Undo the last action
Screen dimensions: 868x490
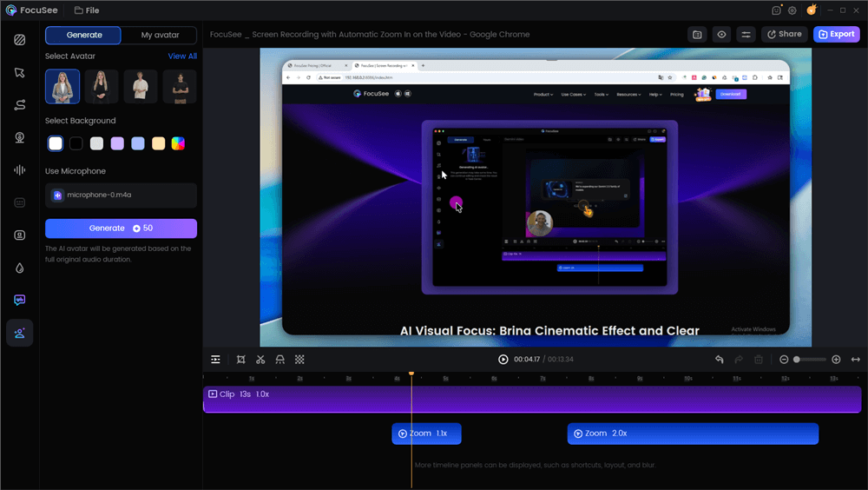[719, 360]
